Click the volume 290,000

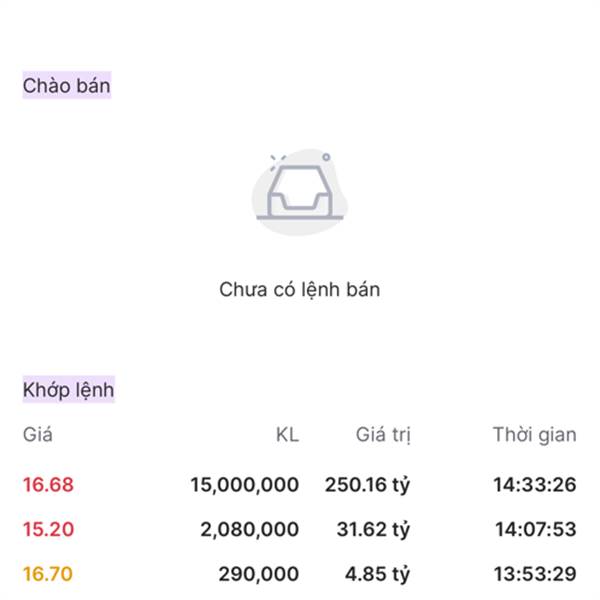point(259,574)
